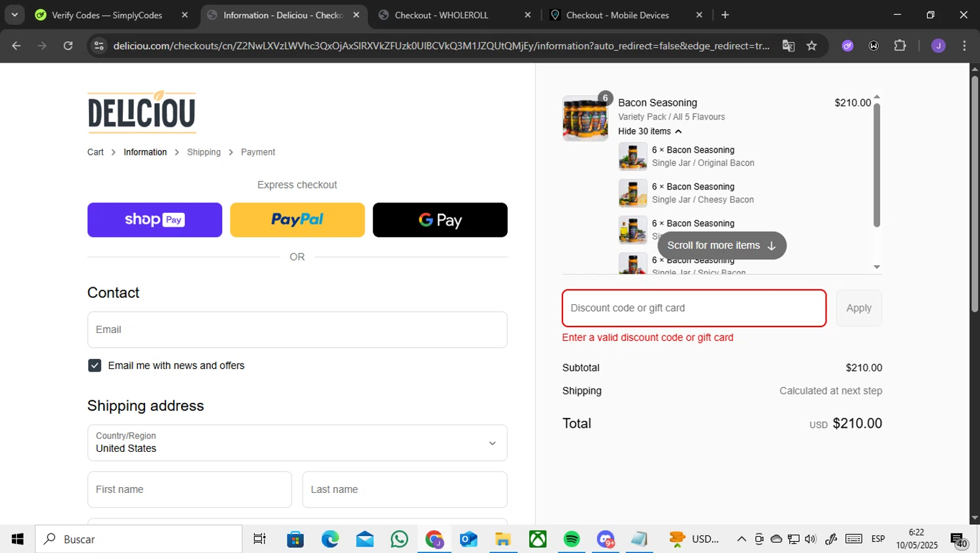Open the Country/Region dropdown
The width and height of the screenshot is (980, 553).
pos(297,443)
